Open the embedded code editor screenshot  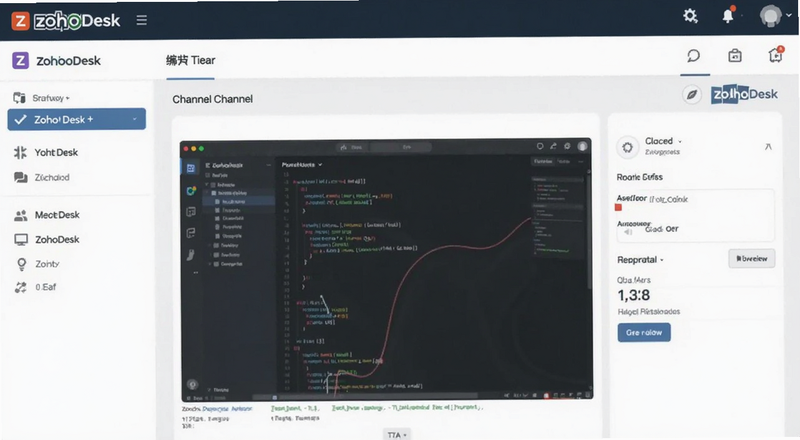(386, 270)
